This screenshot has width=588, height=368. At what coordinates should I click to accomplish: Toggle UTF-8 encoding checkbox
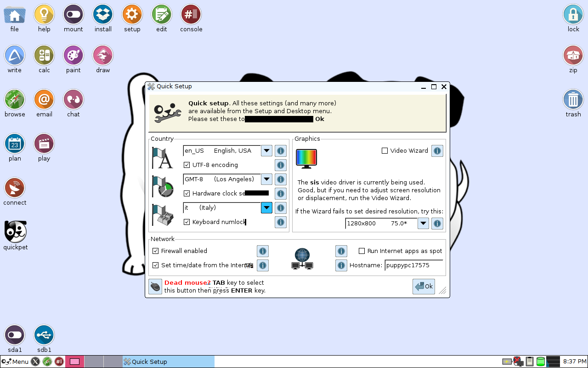[187, 165]
